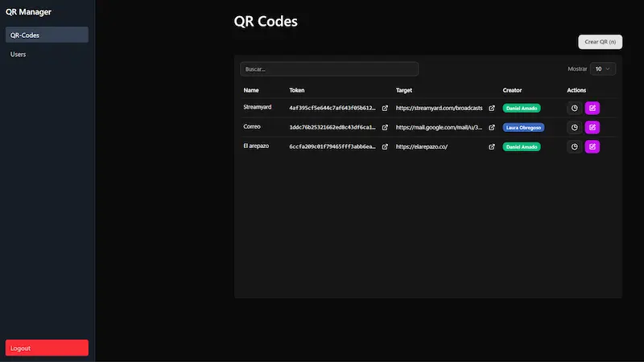Open the streamyard.com target link icon
The height and width of the screenshot is (362, 644).
(492, 108)
